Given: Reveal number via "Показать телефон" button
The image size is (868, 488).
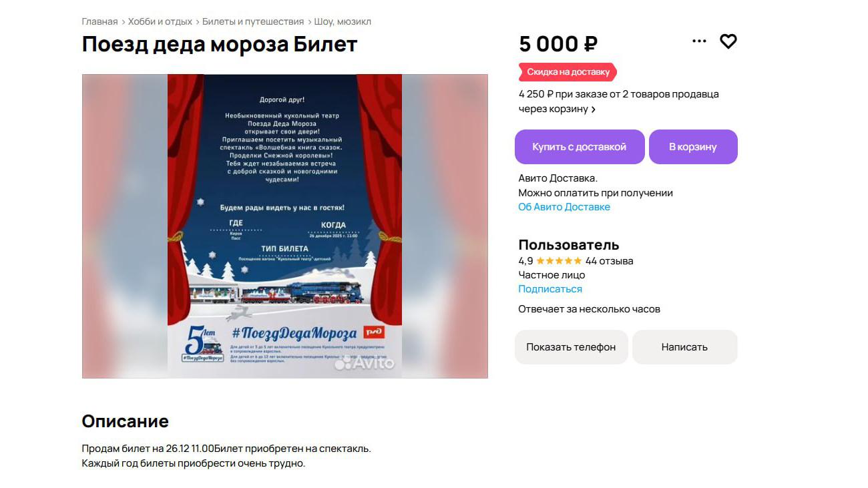Looking at the screenshot, I should pyautogui.click(x=571, y=347).
